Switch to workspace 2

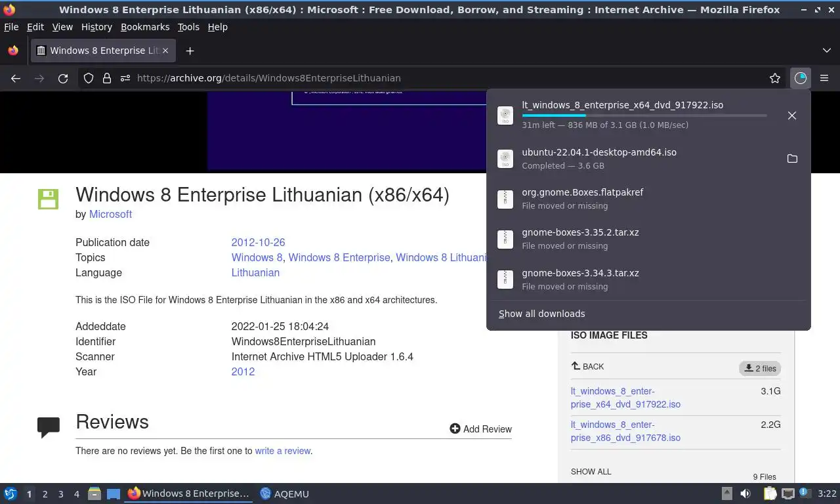click(45, 494)
